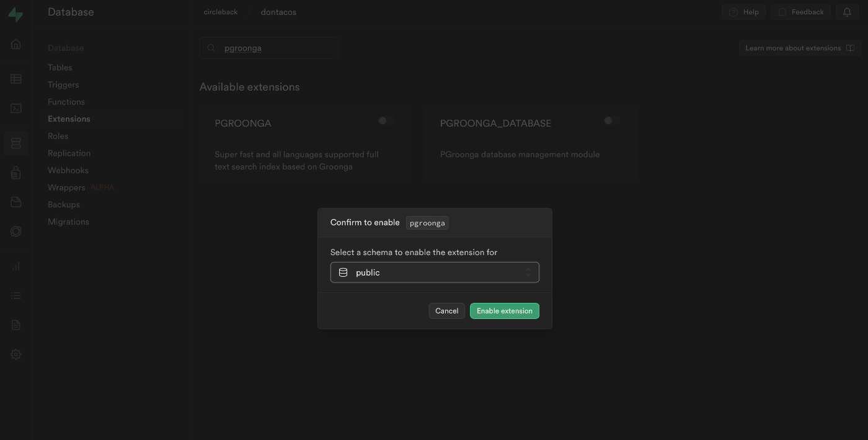This screenshot has width=868, height=440.
Task: Go to Tables in Database menu
Action: point(60,68)
